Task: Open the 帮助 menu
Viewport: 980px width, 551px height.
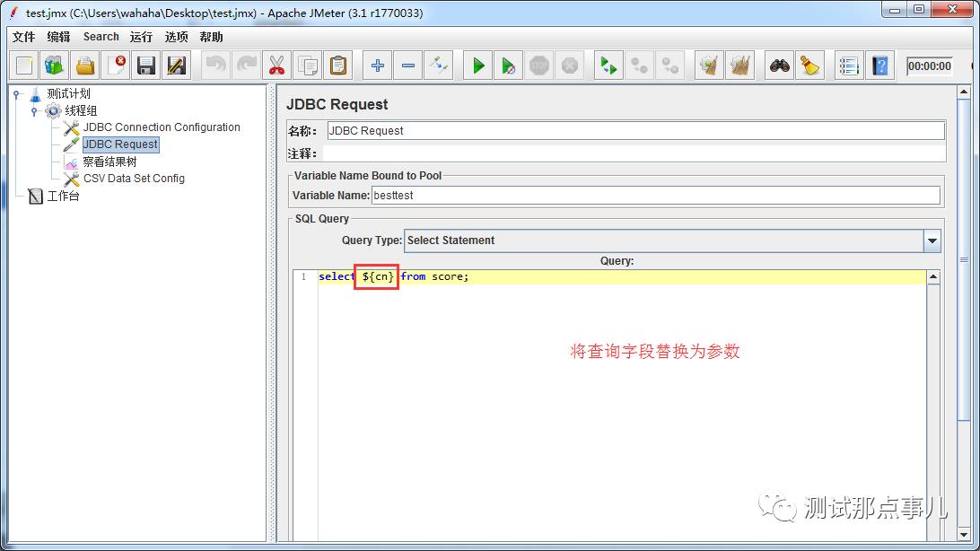Action: coord(211,37)
